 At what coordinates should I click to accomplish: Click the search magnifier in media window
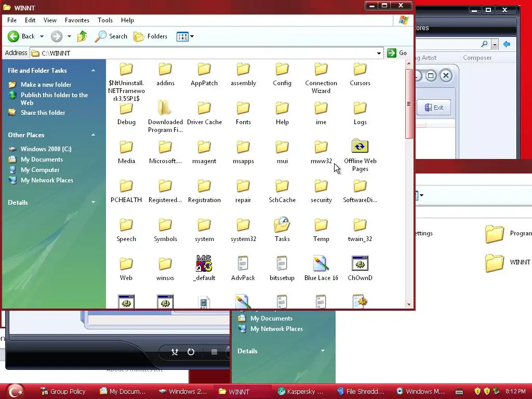[485, 44]
